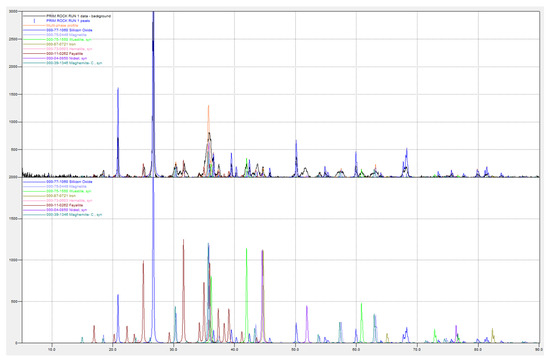Click Nickel, syn entry in lower legend
This screenshot has height=363, width=550.
pos(67,210)
